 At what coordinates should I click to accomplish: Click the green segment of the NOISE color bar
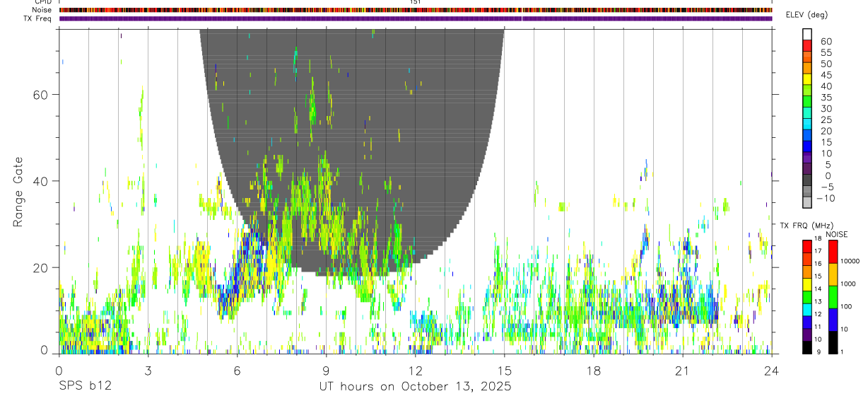click(832, 297)
